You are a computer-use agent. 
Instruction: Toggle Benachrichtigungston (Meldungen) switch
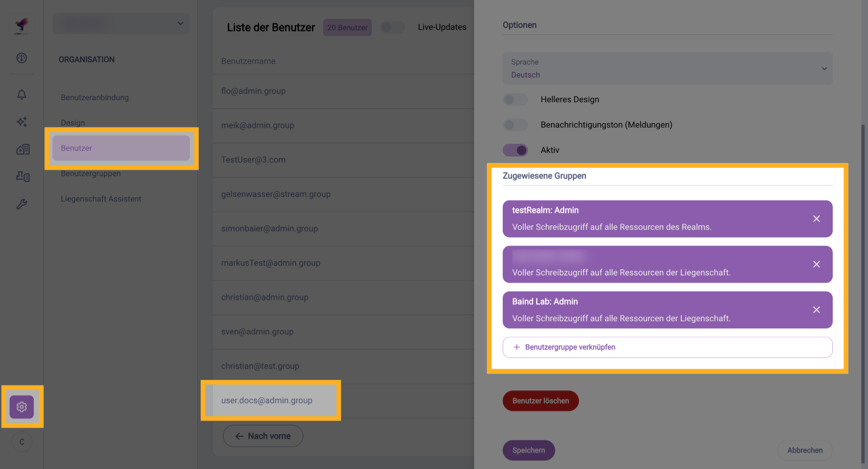click(515, 125)
